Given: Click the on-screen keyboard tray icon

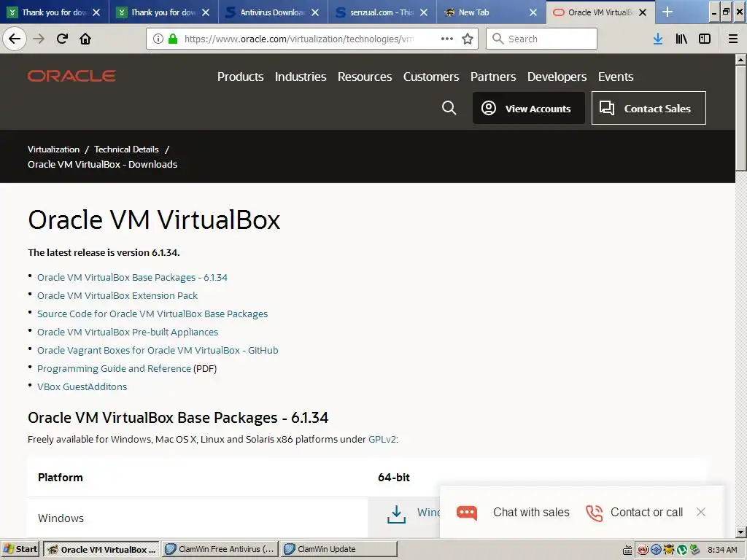Looking at the screenshot, I should coord(628,550).
